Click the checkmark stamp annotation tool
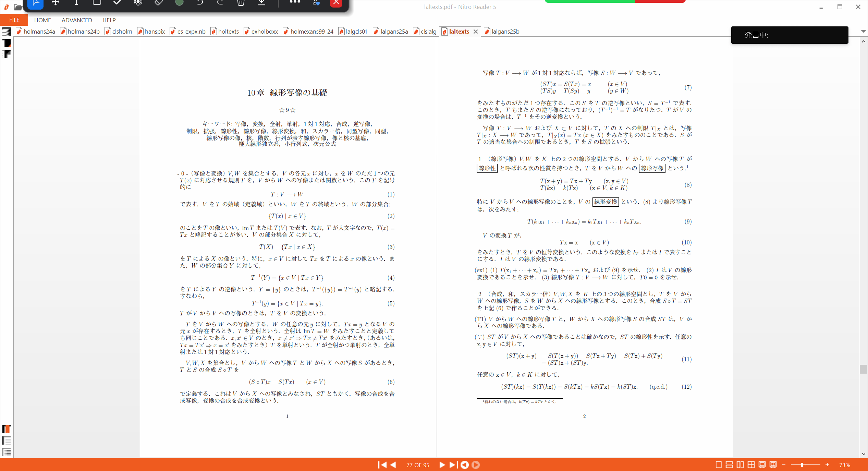Viewport: 868px width, 471px height. coord(118,3)
